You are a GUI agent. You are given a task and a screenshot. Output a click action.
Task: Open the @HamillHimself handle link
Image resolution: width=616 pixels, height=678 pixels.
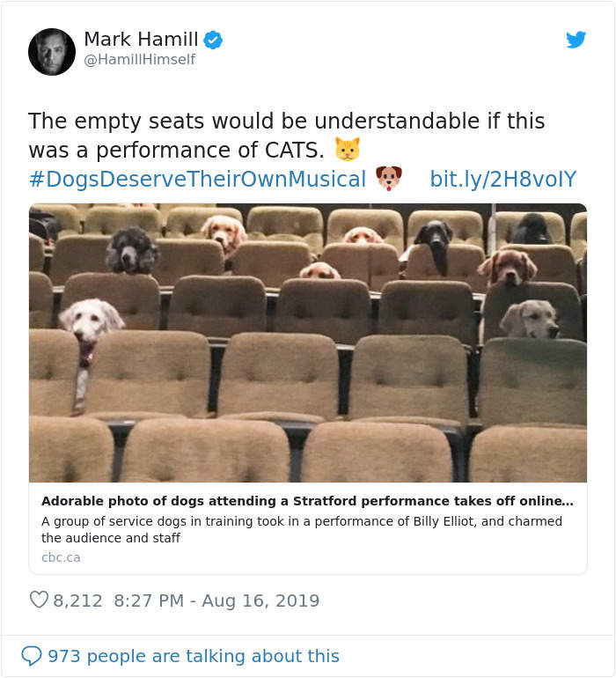pos(139,60)
